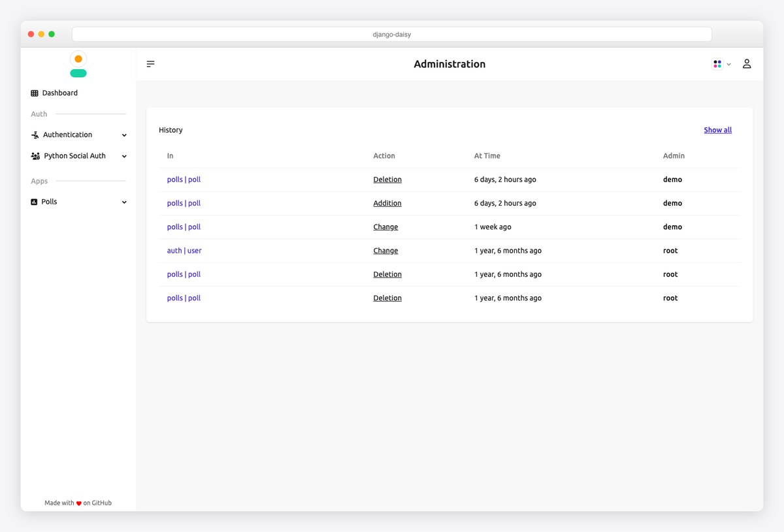The image size is (784, 532).
Task: Open the user profile icon
Action: [x=747, y=64]
